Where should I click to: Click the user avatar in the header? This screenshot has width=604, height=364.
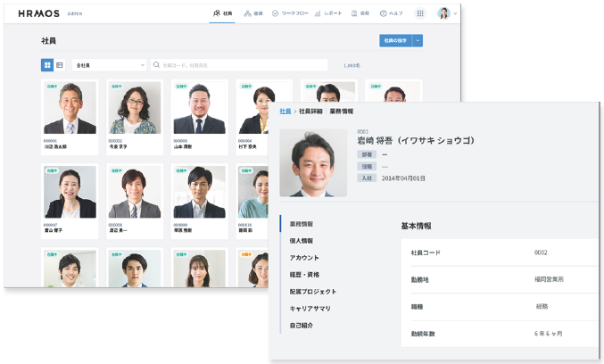(x=443, y=13)
